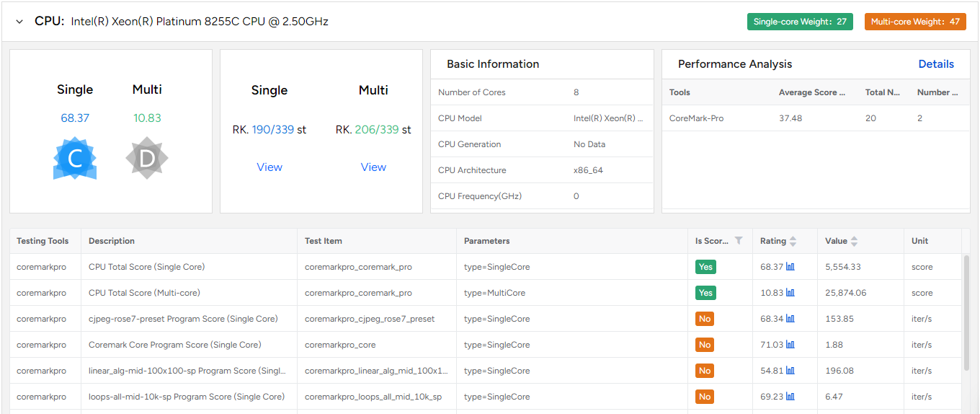View the Multi core ranking
Viewport: 980px width, 414px height.
[373, 167]
